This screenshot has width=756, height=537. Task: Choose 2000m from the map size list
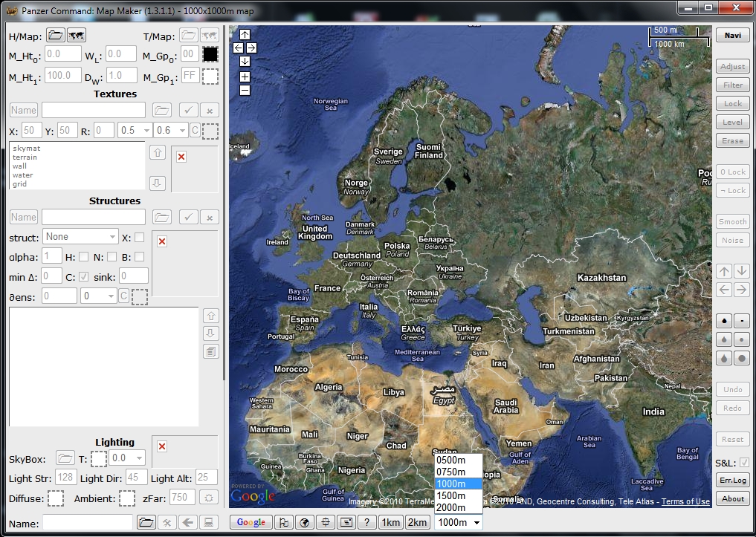pos(458,507)
